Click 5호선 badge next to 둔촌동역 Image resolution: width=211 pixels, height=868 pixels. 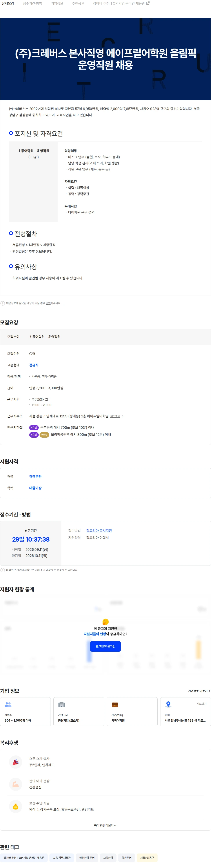[x=34, y=427]
